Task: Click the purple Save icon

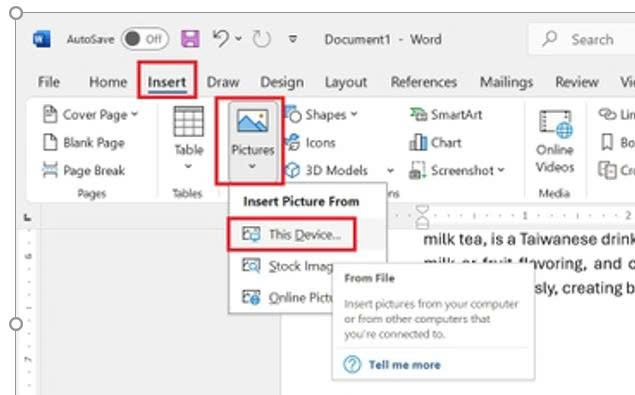Action: (190, 39)
